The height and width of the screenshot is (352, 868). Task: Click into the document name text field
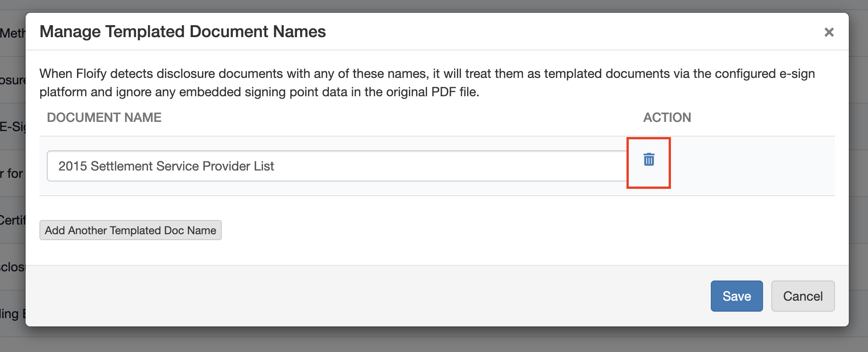[337, 166]
